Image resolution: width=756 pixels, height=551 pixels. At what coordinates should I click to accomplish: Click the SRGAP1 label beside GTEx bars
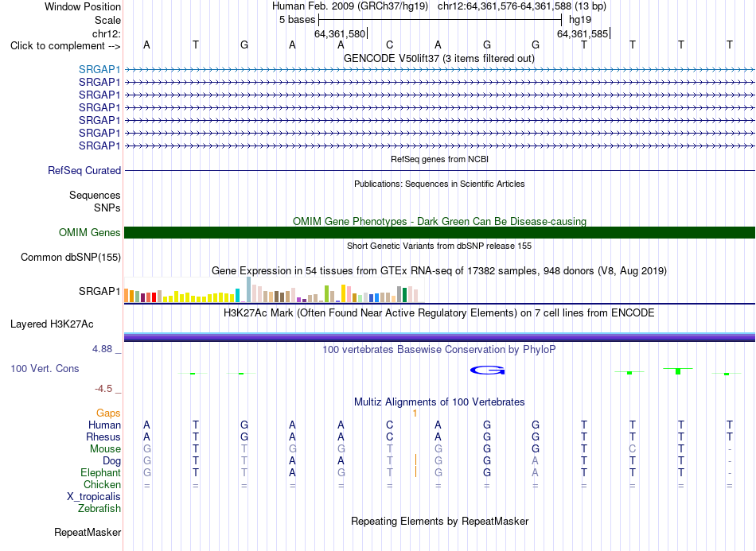click(99, 291)
